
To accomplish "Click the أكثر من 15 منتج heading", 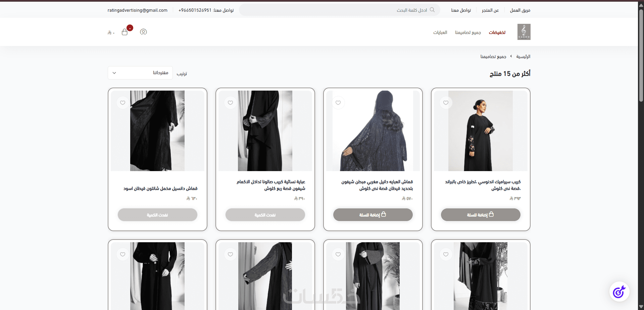I will 510,73.
